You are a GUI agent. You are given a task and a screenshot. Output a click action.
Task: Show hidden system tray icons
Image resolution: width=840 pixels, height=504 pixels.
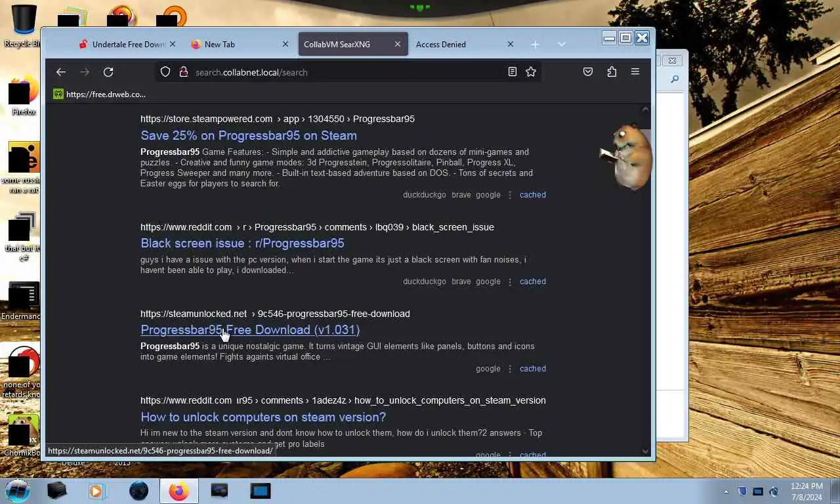(x=726, y=492)
